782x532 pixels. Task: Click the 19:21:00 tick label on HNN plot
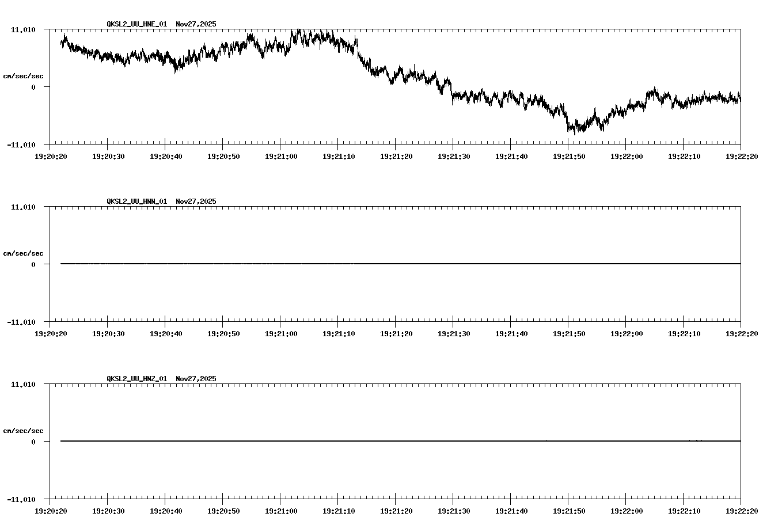282,332
